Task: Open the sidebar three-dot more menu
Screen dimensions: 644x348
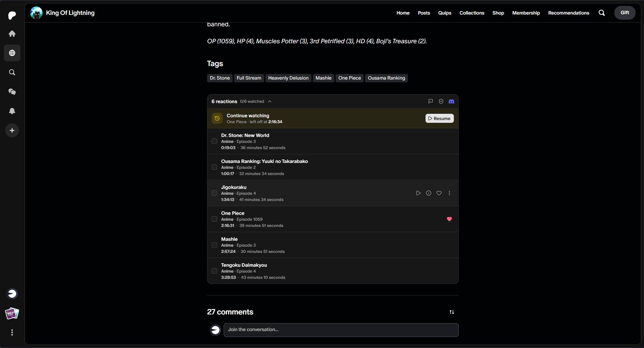Action: pyautogui.click(x=12, y=332)
